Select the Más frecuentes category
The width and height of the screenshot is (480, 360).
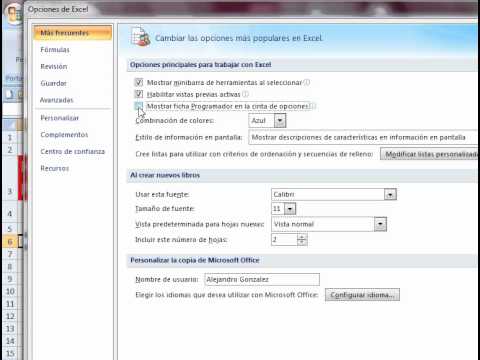[x=73, y=33]
